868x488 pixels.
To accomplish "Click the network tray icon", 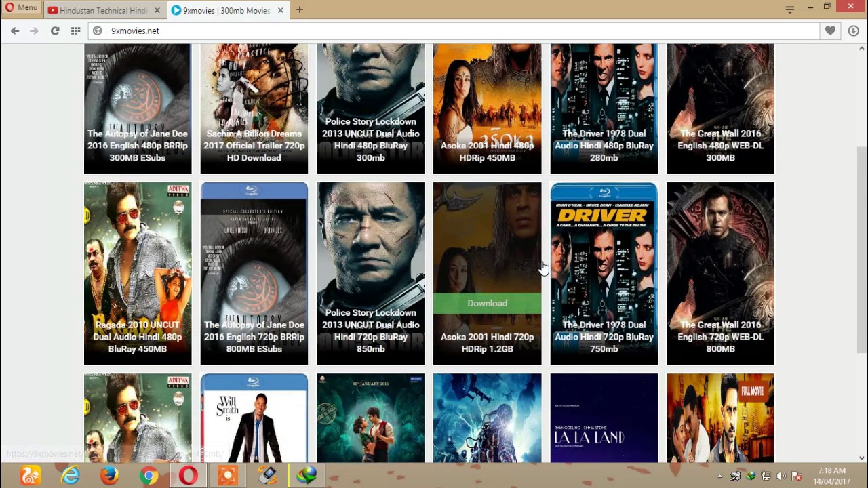I will (766, 476).
